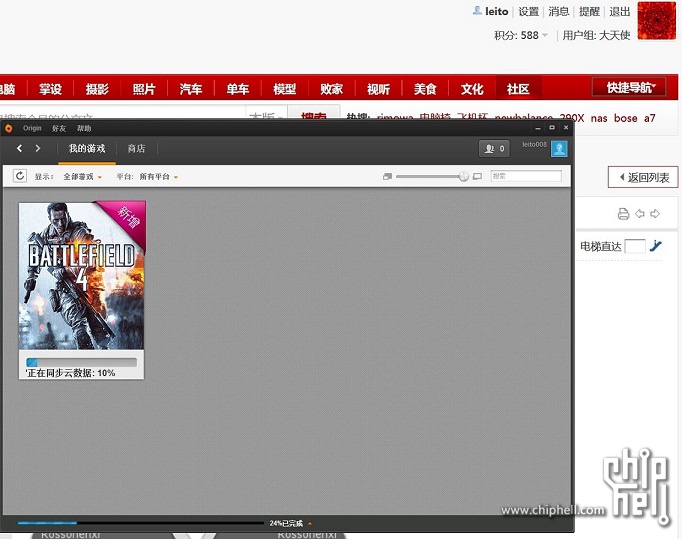Open the 提醒 notifications link

pyautogui.click(x=589, y=12)
